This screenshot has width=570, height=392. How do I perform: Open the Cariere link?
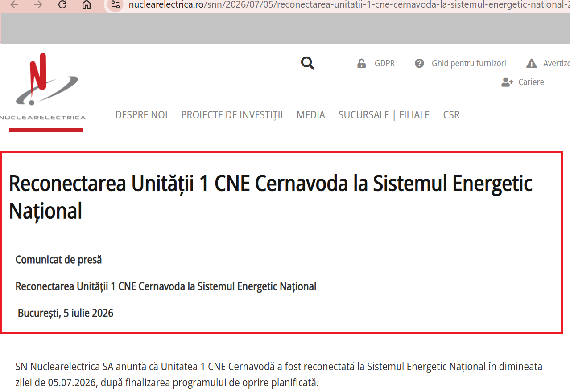(x=531, y=82)
